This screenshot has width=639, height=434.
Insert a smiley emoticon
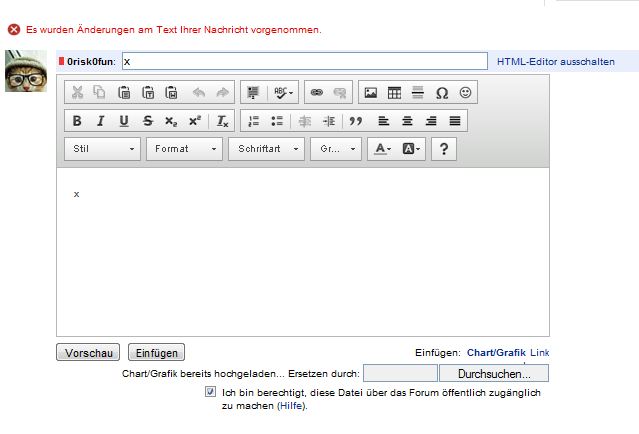(465, 93)
